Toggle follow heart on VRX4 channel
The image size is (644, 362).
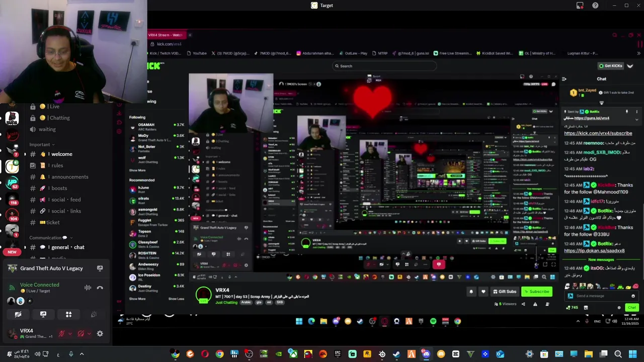point(484,292)
